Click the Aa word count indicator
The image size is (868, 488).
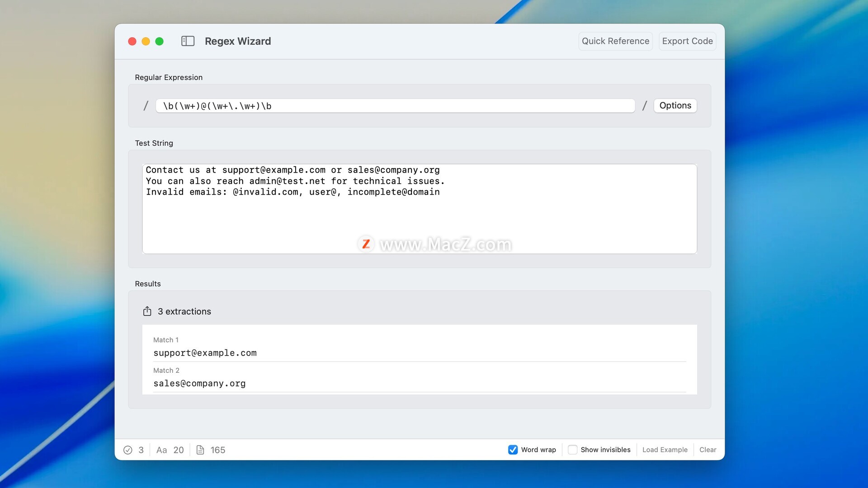click(161, 450)
